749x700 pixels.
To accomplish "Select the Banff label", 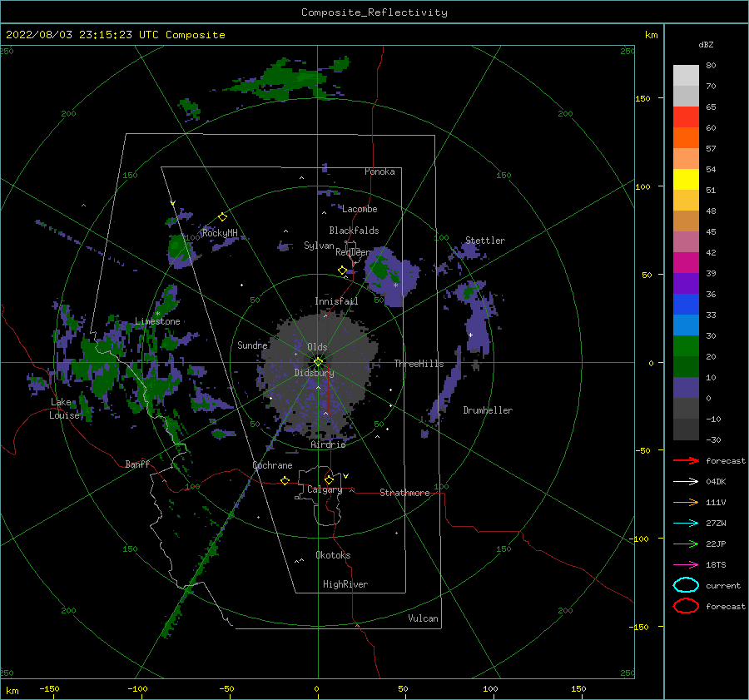I will pyautogui.click(x=137, y=464).
